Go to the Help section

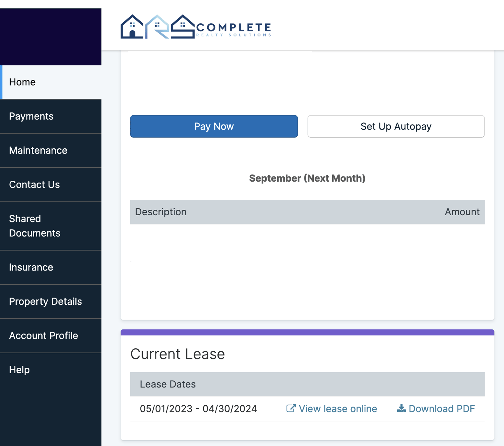19,369
